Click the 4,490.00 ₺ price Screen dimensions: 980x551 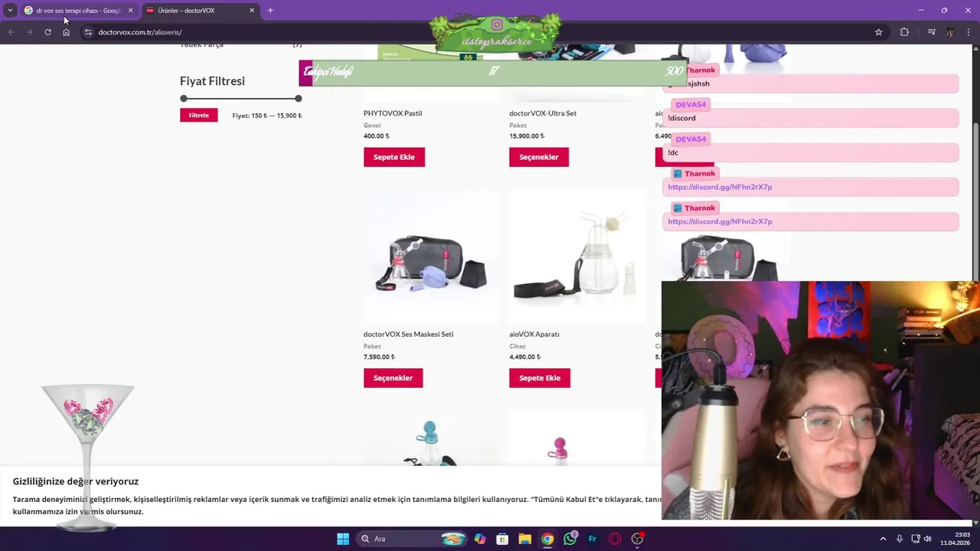click(524, 357)
